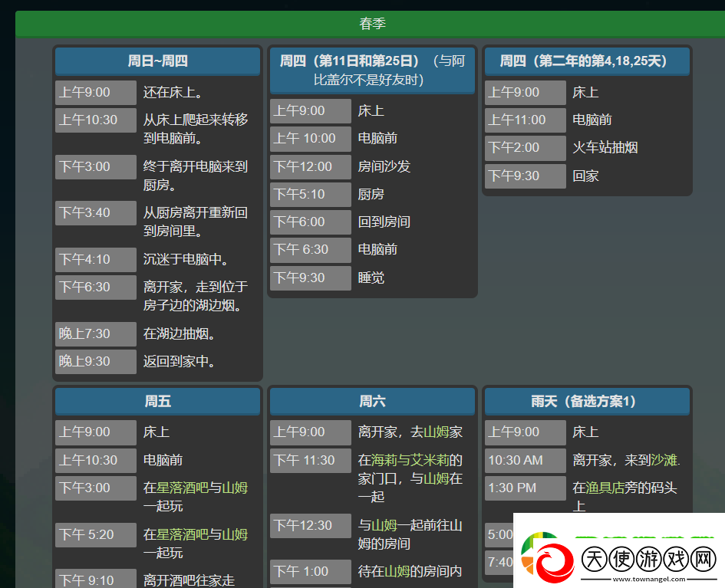Select the 周四(第11日和第25日) schedule header
725x588 pixels.
372,71
